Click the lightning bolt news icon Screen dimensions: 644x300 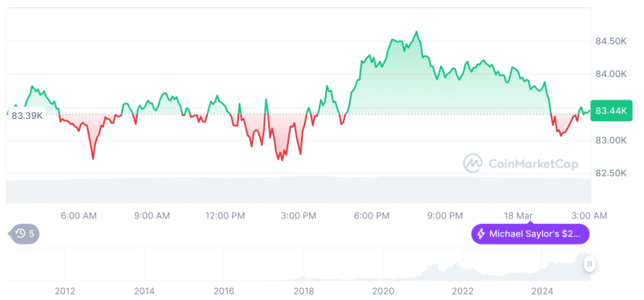pyautogui.click(x=481, y=234)
